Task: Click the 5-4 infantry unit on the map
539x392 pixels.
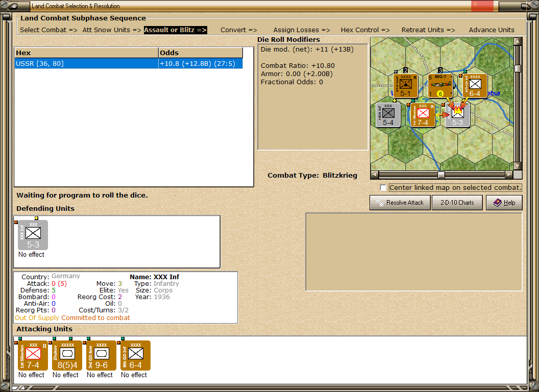Action: click(388, 115)
